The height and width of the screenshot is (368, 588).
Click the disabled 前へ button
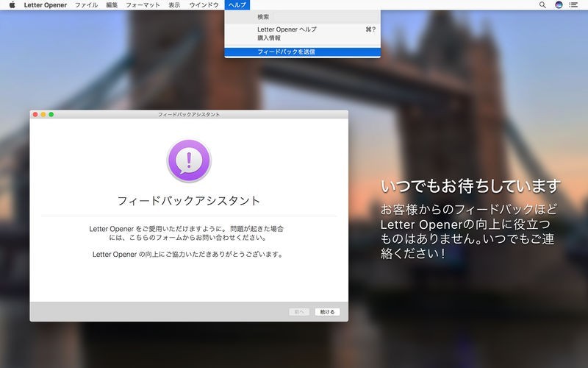pos(299,311)
